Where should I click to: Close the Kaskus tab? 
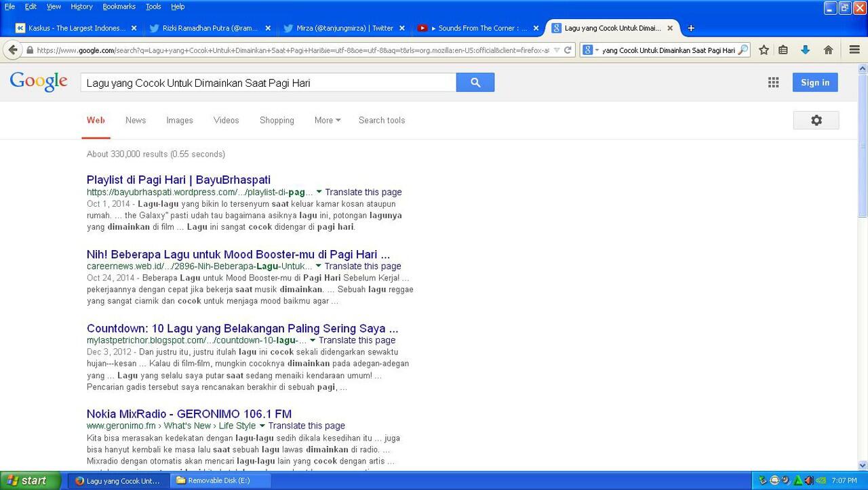point(134,28)
